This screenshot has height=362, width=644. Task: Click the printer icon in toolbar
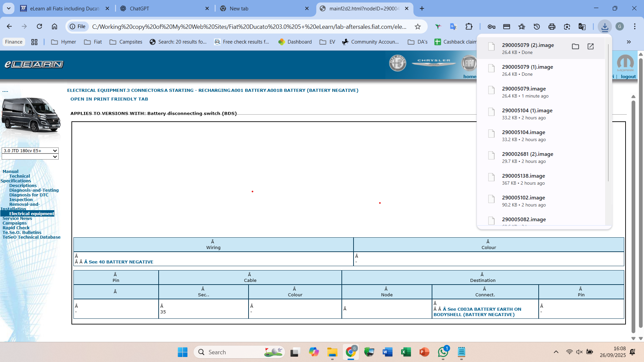click(x=552, y=26)
